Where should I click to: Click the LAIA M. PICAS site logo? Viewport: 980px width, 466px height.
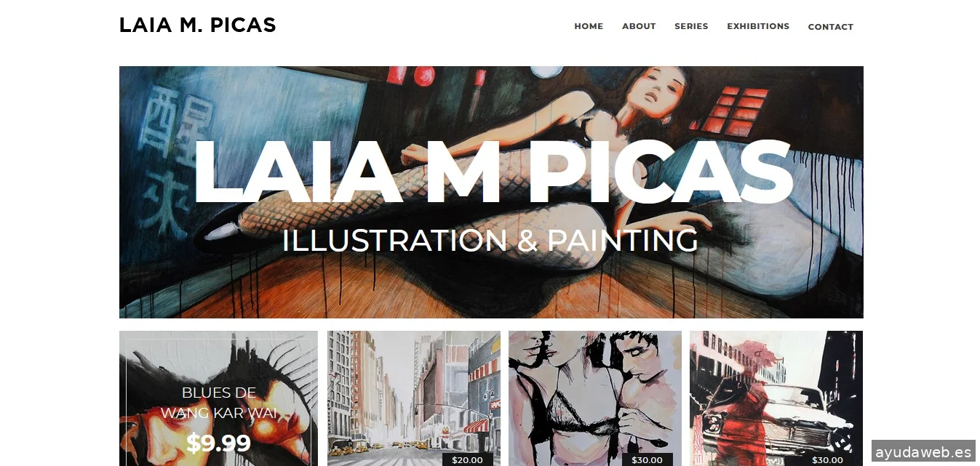click(197, 25)
